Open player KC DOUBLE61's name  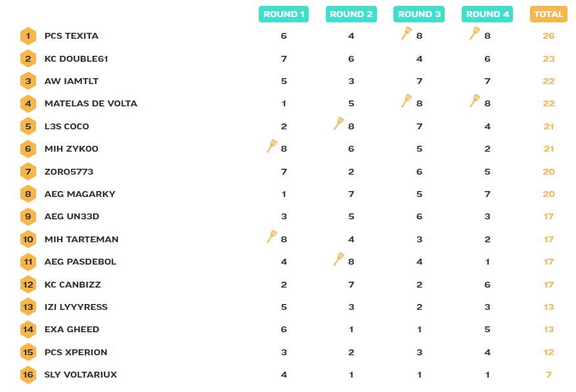[x=76, y=59]
